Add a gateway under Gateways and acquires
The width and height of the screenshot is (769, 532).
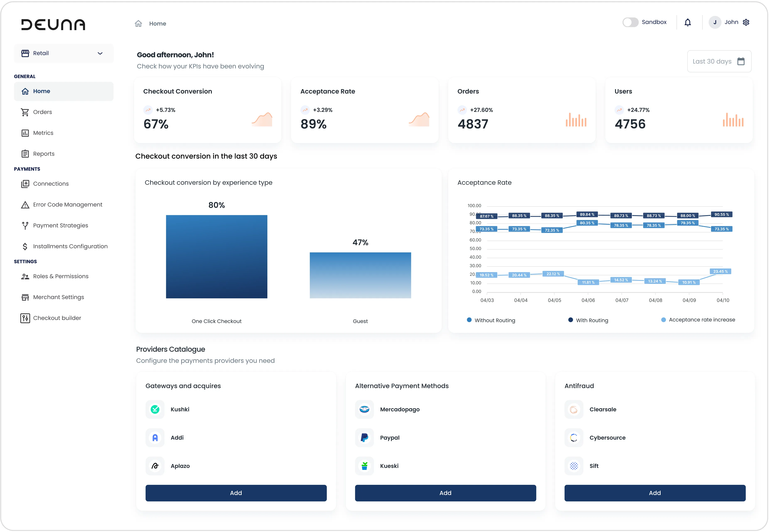click(x=236, y=493)
